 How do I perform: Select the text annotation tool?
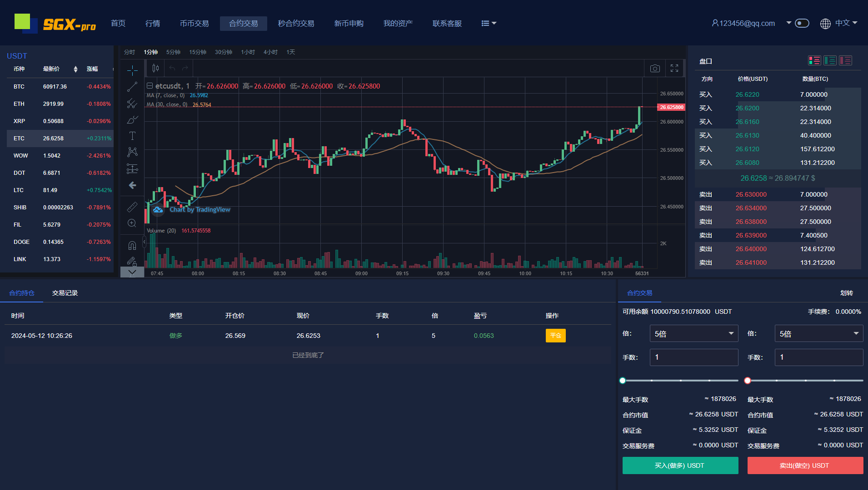point(132,136)
